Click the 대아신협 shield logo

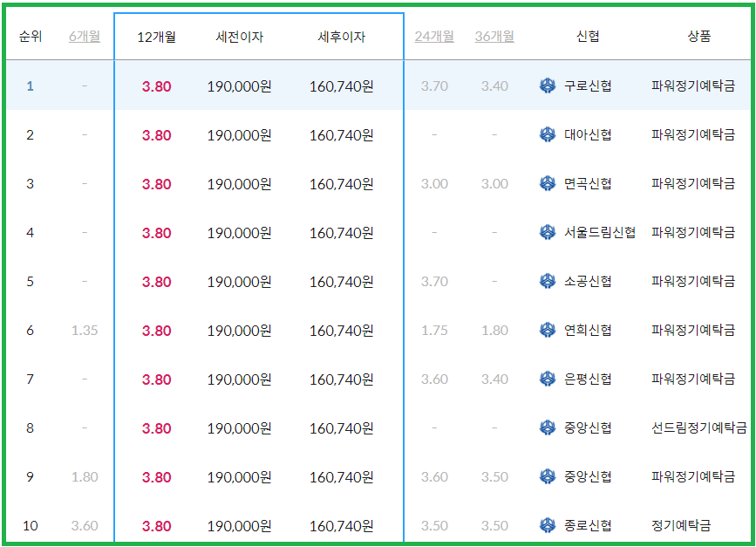click(x=547, y=135)
